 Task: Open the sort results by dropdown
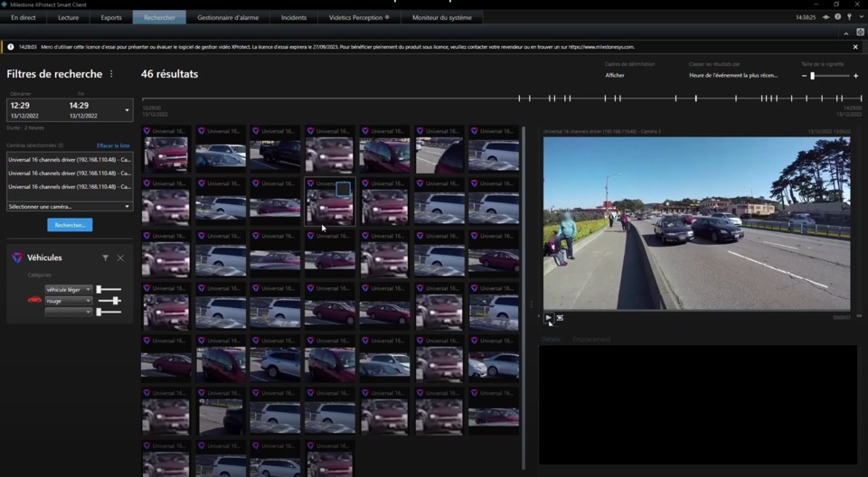pos(734,76)
